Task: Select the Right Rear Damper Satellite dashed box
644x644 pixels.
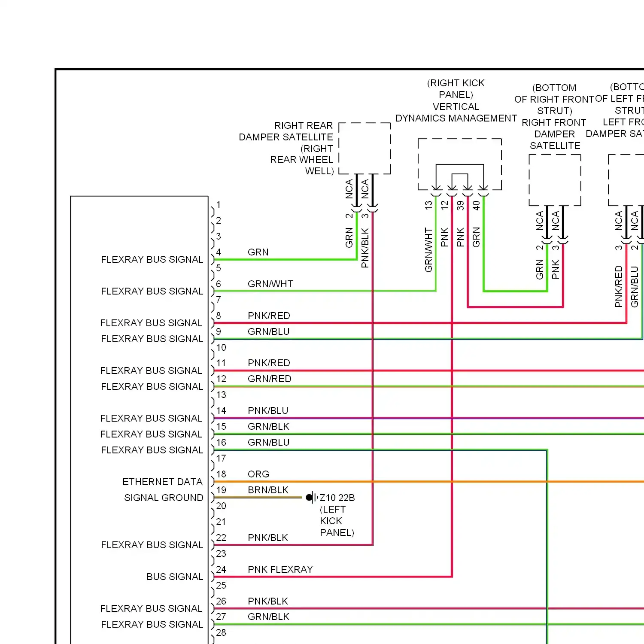Action: click(365, 149)
